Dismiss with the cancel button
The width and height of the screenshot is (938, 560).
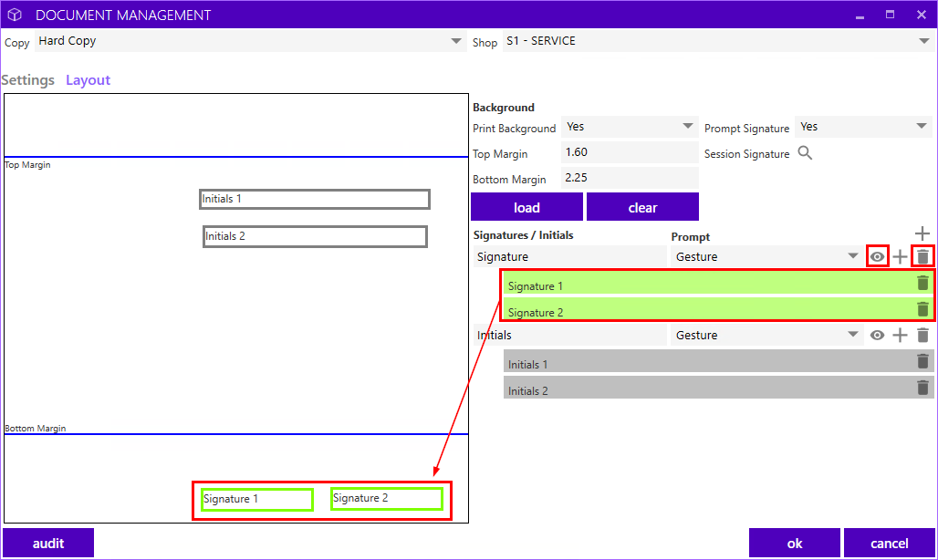click(x=889, y=543)
